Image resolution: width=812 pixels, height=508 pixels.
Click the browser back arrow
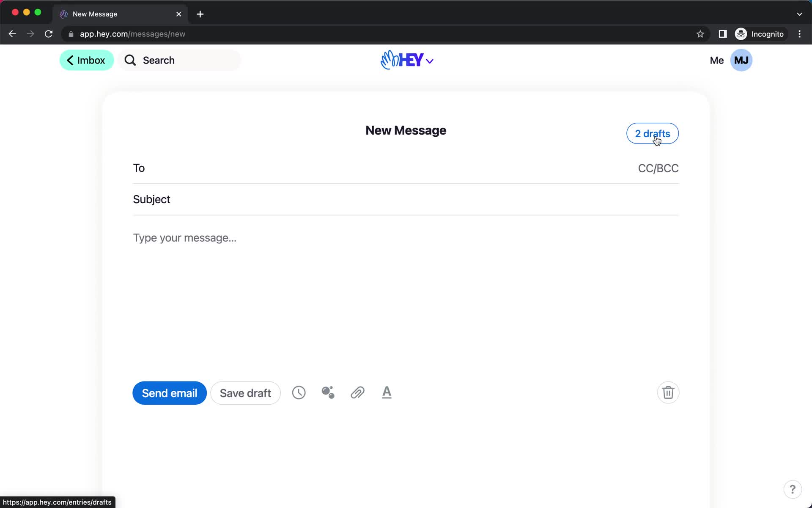(12, 34)
